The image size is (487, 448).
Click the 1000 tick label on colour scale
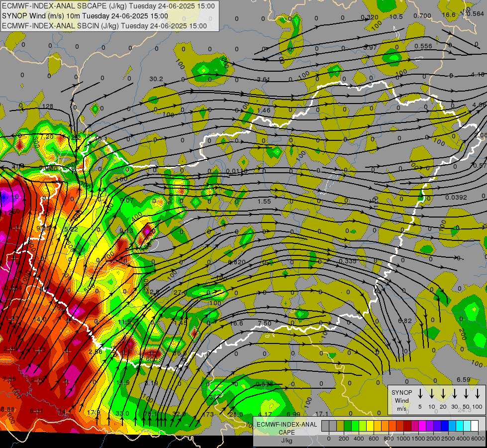pos(403,439)
